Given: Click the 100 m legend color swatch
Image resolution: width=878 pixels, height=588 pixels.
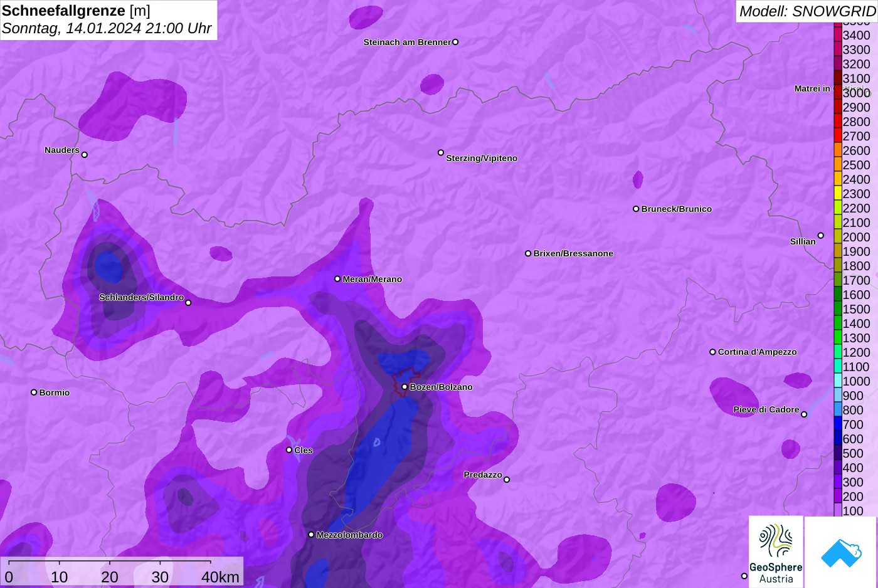Looking at the screenshot, I should [x=838, y=510].
